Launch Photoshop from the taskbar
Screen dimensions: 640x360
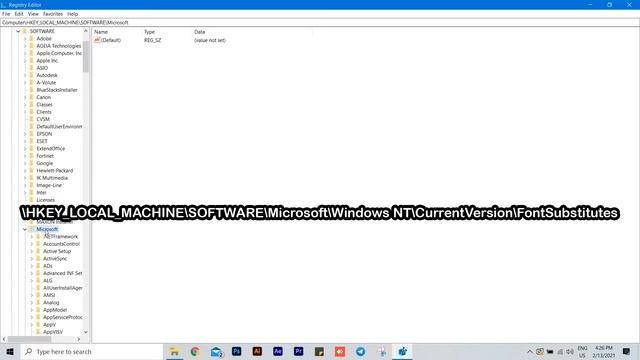(236, 351)
